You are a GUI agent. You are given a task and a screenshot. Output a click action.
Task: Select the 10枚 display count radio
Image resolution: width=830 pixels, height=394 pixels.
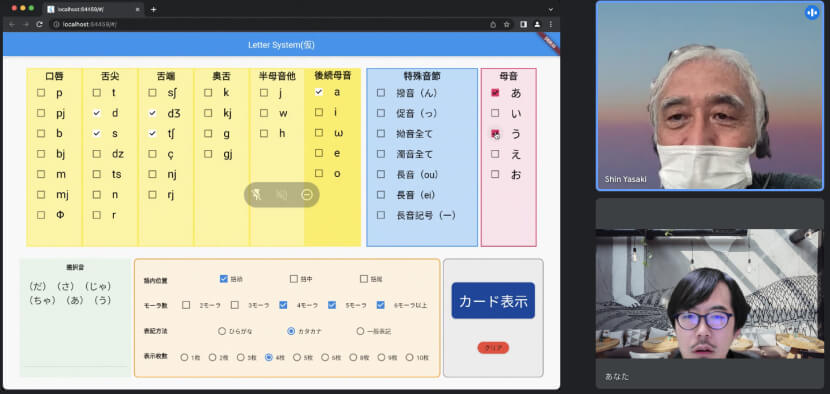point(409,357)
